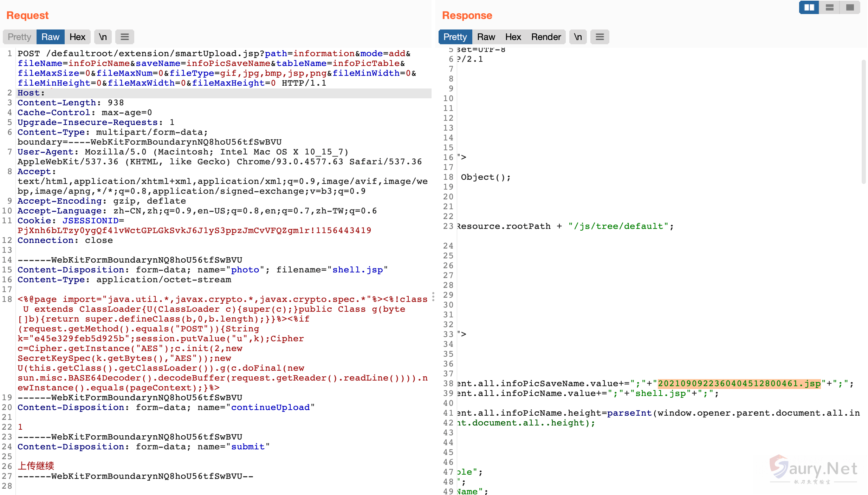
Task: Select the Pretty tab in Request
Action: pyautogui.click(x=20, y=37)
